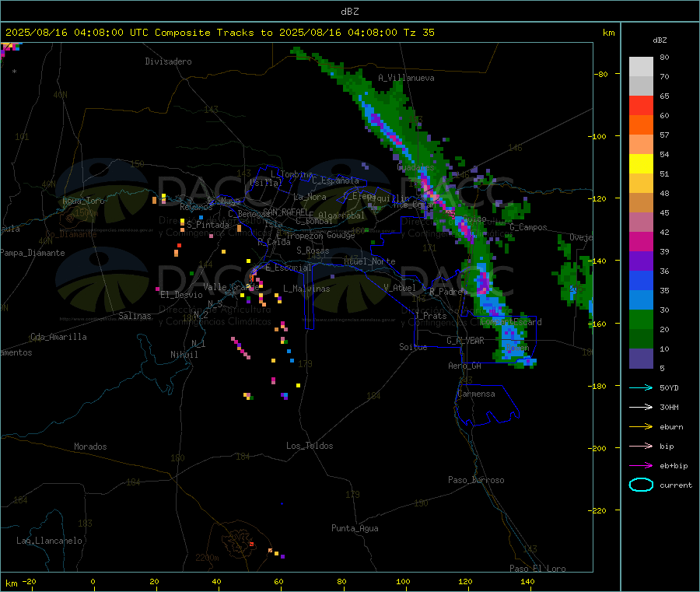700x592 pixels.
Task: Click the 'A_Villanueva' map label
Action: [406, 78]
